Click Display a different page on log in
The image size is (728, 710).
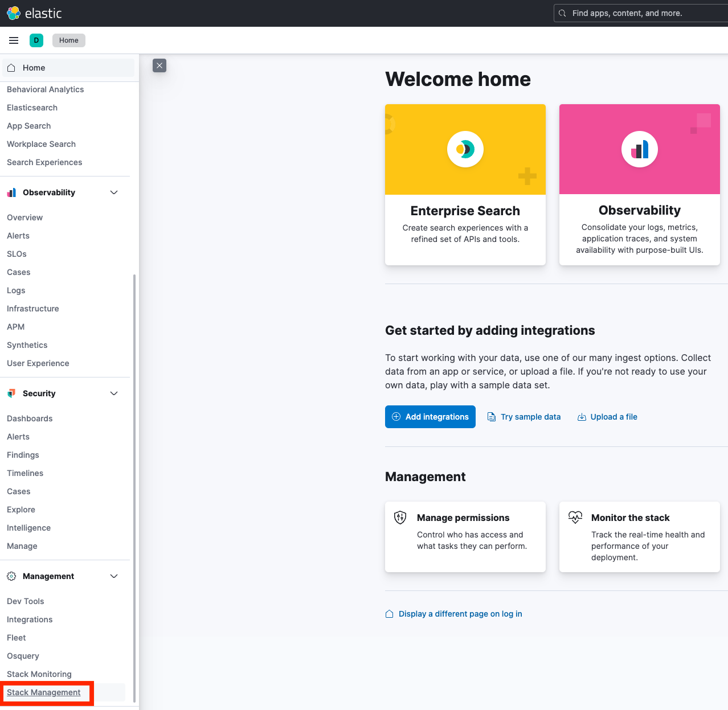[460, 614]
